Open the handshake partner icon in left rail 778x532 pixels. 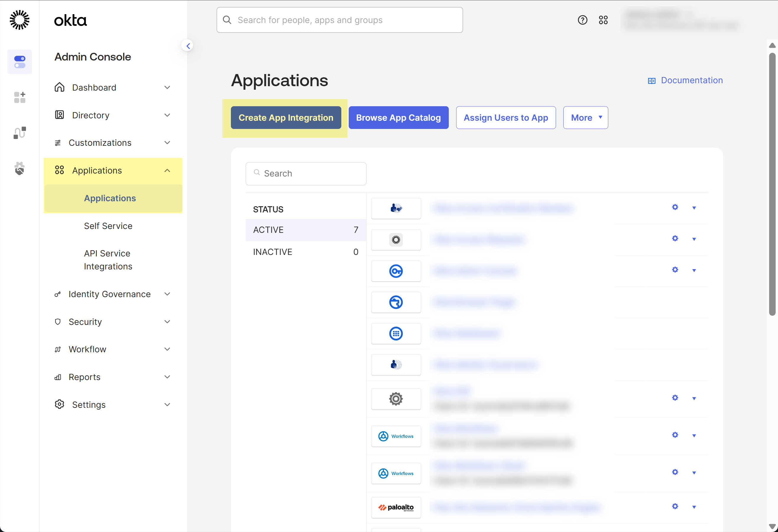point(20,168)
